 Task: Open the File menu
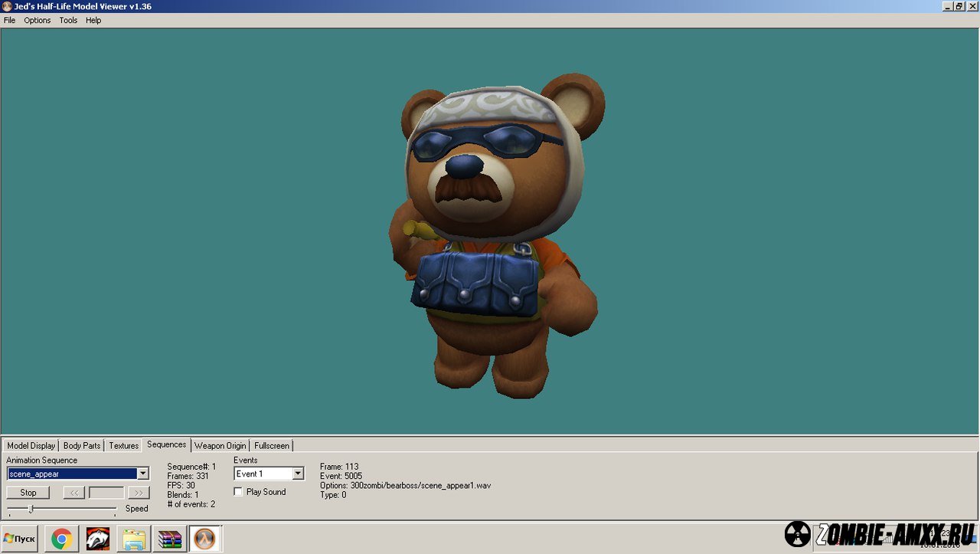(9, 21)
